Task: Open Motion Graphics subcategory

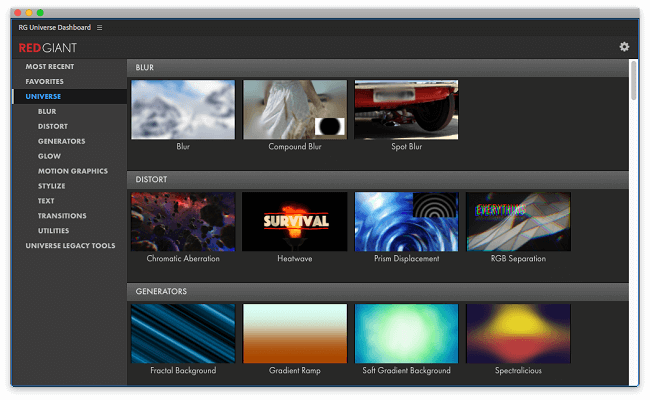Action: pyautogui.click(x=73, y=171)
